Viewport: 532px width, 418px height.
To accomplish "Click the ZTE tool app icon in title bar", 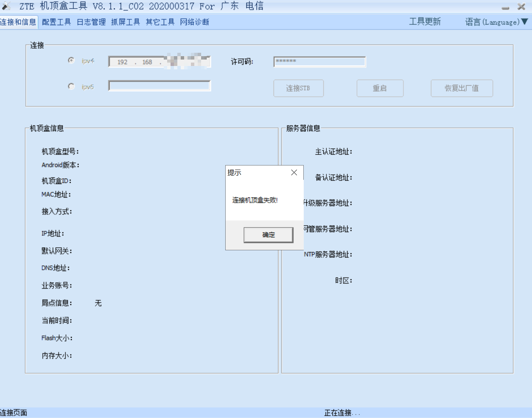I will [x=6, y=6].
